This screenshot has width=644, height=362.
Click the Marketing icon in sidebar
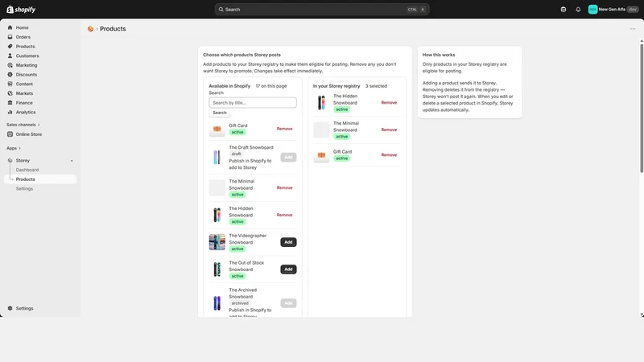(x=10, y=65)
